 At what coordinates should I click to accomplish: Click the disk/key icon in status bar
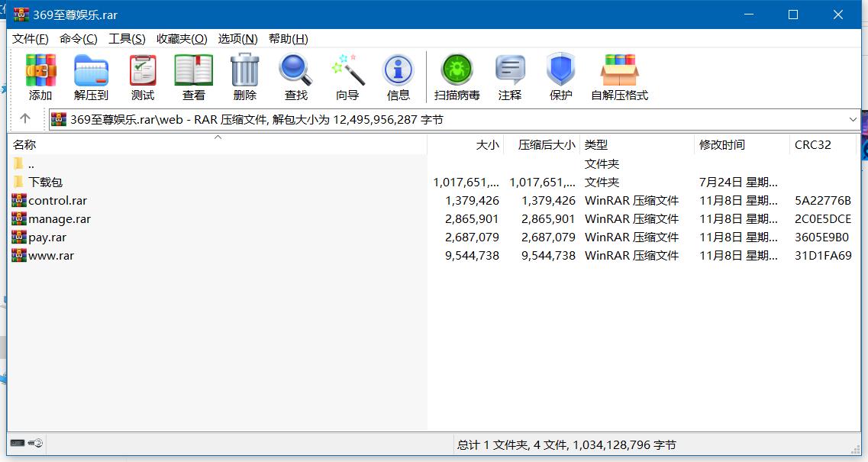pyautogui.click(x=27, y=443)
